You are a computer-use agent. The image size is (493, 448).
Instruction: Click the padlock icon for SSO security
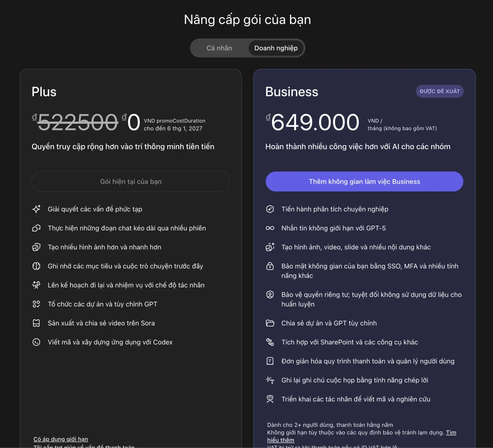point(270,266)
